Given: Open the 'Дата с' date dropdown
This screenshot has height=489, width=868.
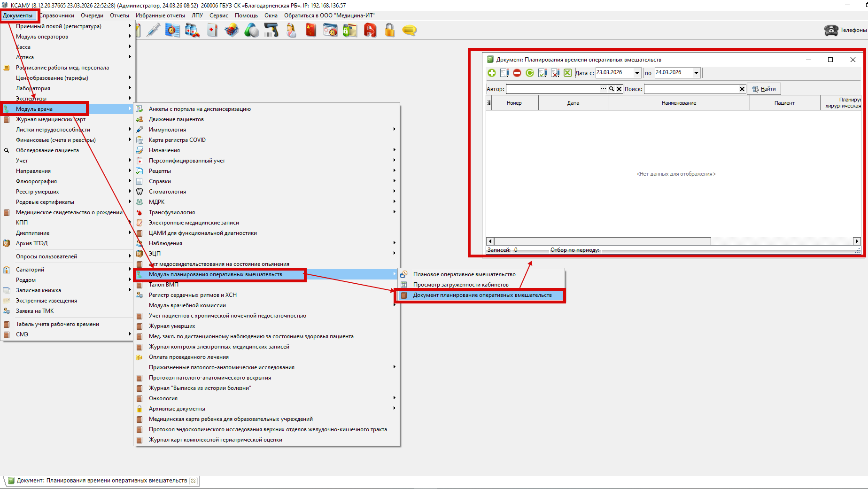Looking at the screenshot, I should click(x=637, y=73).
